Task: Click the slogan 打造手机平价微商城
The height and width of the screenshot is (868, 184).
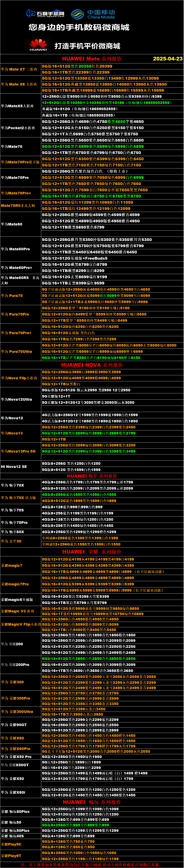Action: (88, 46)
